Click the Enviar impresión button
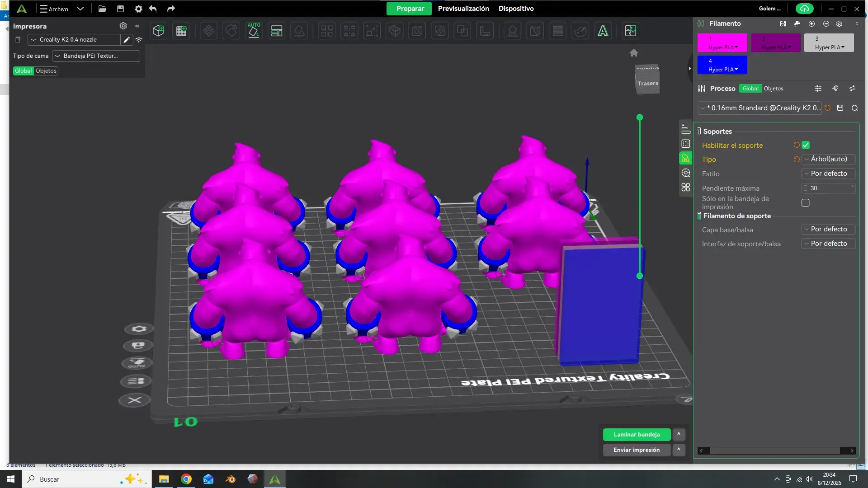The height and width of the screenshot is (488, 868). pyautogui.click(x=637, y=450)
